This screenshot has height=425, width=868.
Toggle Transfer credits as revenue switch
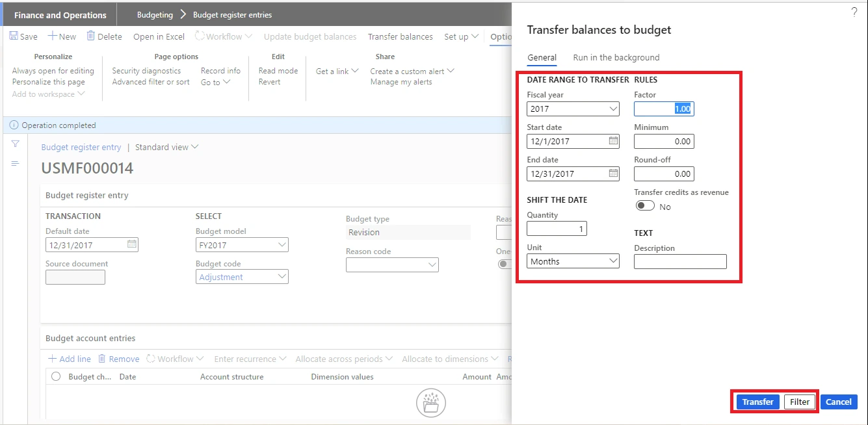point(645,206)
